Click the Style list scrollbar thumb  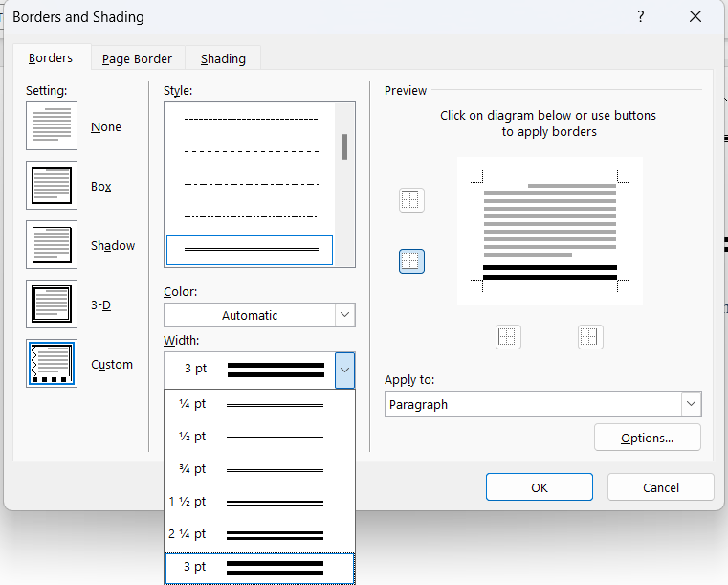click(344, 146)
